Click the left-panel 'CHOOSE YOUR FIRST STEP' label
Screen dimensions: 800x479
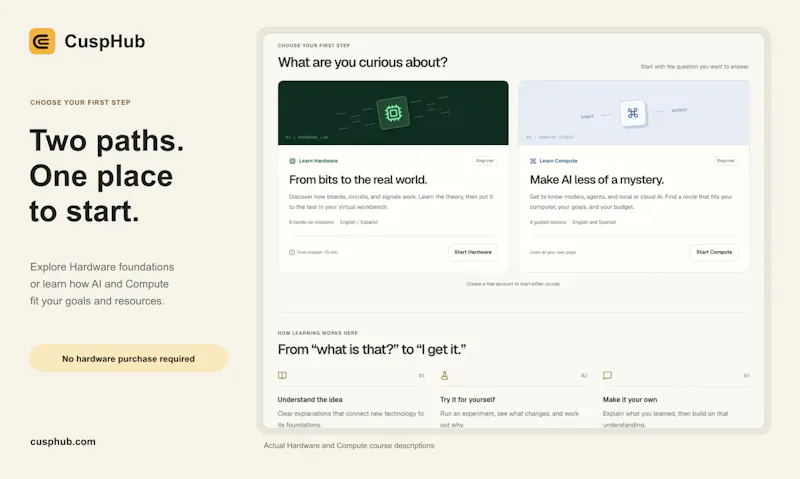(x=80, y=103)
